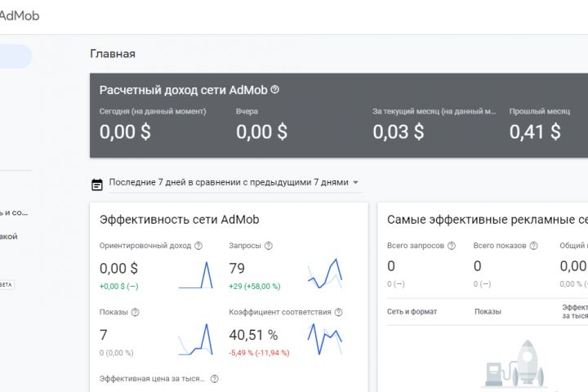Click the AdMob logo text

pyautogui.click(x=19, y=16)
